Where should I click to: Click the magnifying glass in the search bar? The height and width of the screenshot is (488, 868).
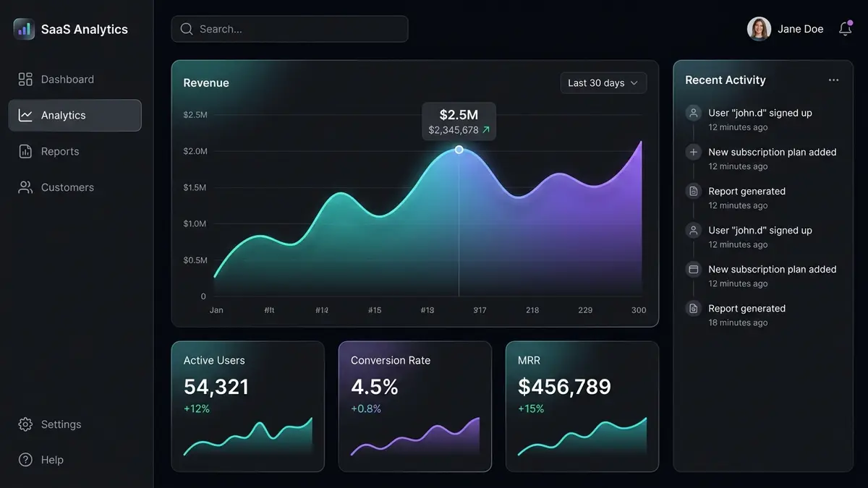coord(187,29)
